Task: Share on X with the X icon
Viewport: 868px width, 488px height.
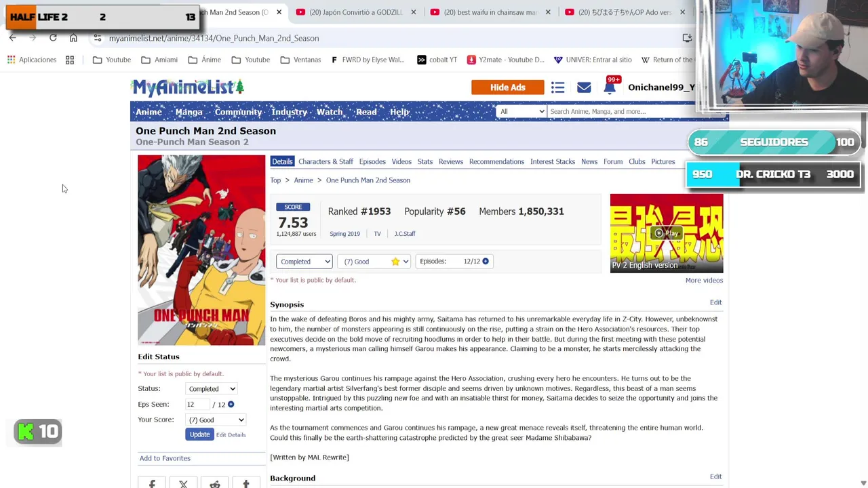Action: click(183, 484)
